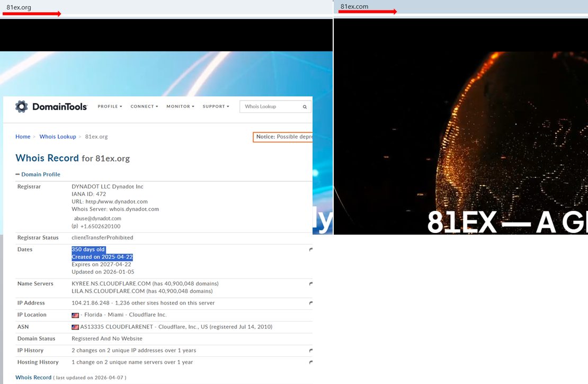The height and width of the screenshot is (384, 588).
Task: Select the 81ex.com tab title
Action: click(x=354, y=6)
